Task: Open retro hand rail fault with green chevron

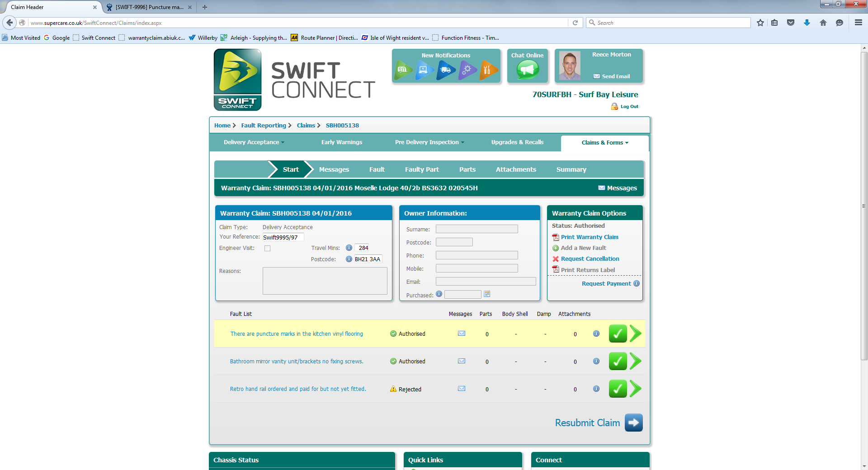Action: pyautogui.click(x=636, y=389)
